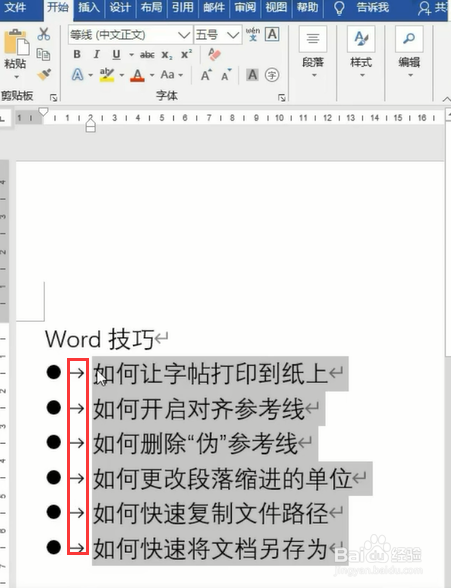Toggle character shading icon
Image resolution: width=451 pixels, height=588 pixels.
point(252,75)
